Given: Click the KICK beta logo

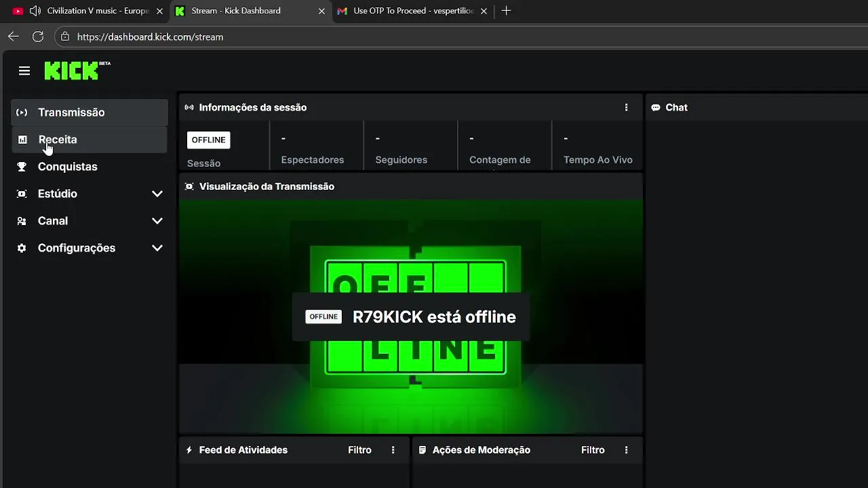Looking at the screenshot, I should 77,70.
